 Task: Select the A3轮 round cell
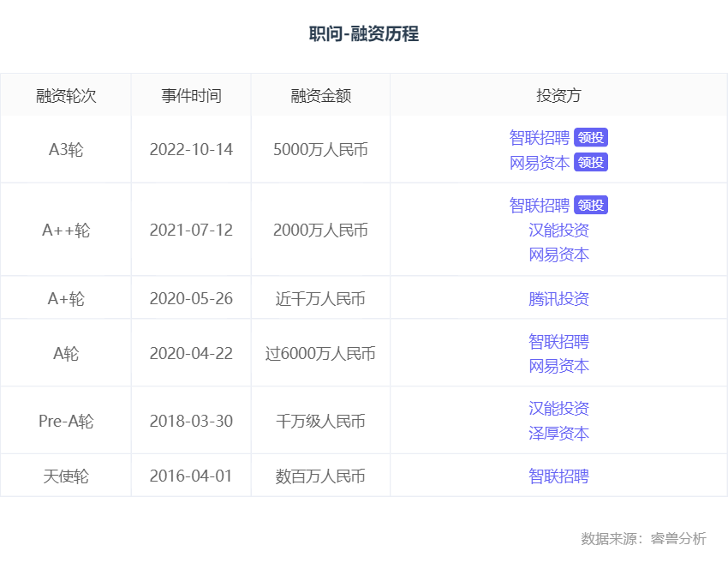(66, 150)
